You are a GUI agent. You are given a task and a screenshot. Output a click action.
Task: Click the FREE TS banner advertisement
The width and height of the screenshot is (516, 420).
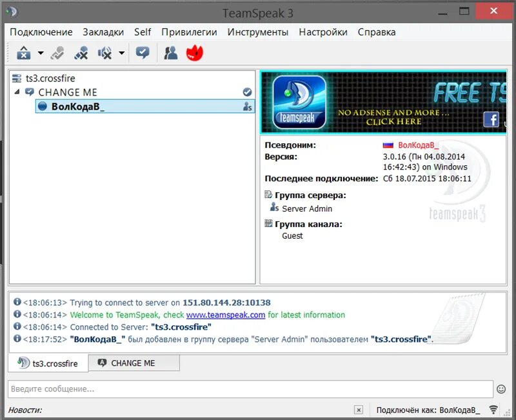click(384, 102)
